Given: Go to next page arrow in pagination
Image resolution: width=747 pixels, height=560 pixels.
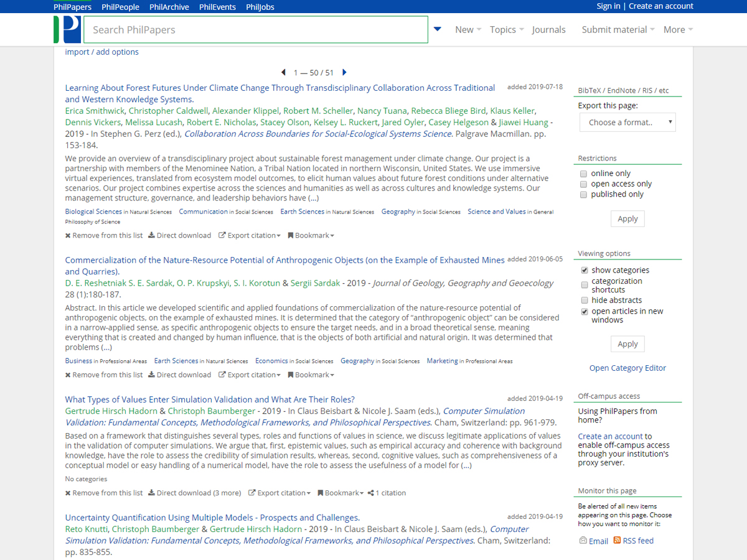Looking at the screenshot, I should pyautogui.click(x=344, y=73).
